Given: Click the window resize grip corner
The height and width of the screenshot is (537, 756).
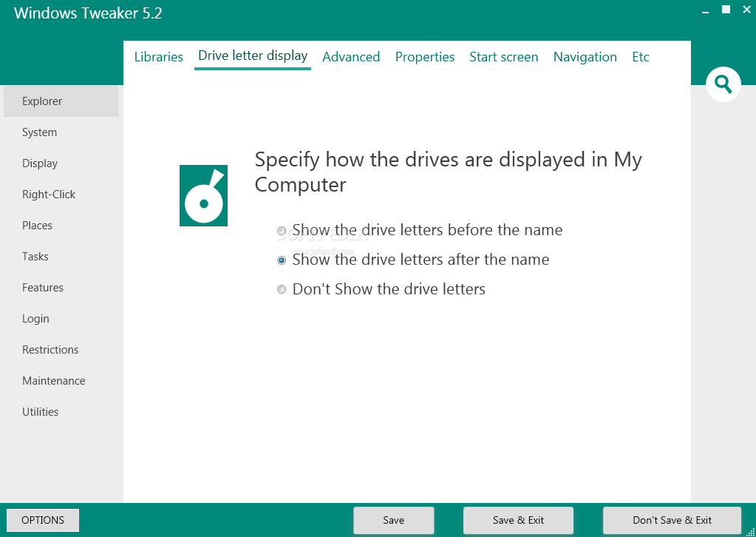Looking at the screenshot, I should 750,531.
